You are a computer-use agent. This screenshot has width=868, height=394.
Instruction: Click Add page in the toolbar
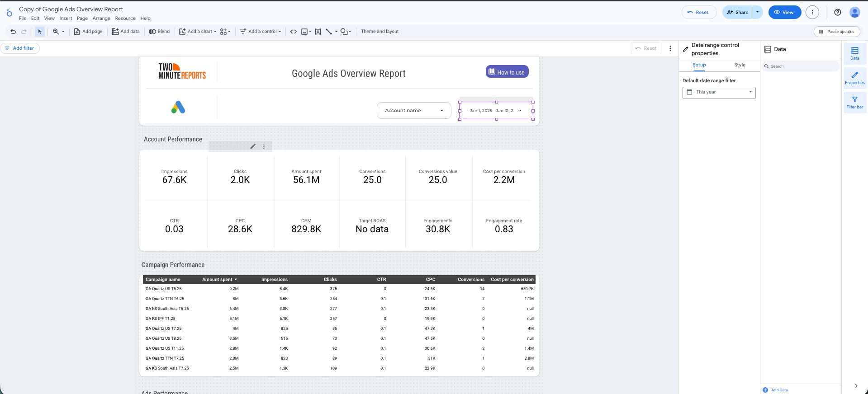(x=88, y=32)
